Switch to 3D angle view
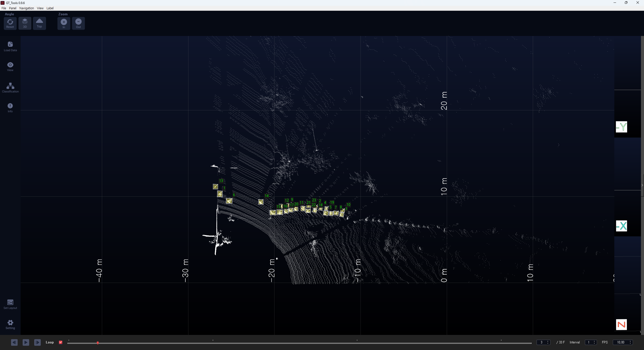Viewport: 644px width, 350px height. click(x=25, y=23)
